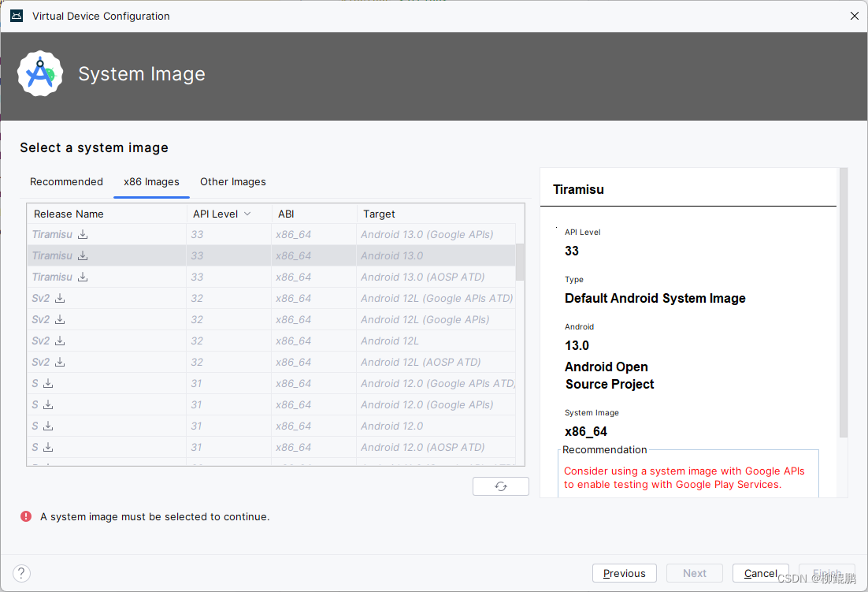Screen dimensions: 868x592
Task: Download Sv2 Android 12L (Google APIs ATD) image
Action: tap(60, 298)
